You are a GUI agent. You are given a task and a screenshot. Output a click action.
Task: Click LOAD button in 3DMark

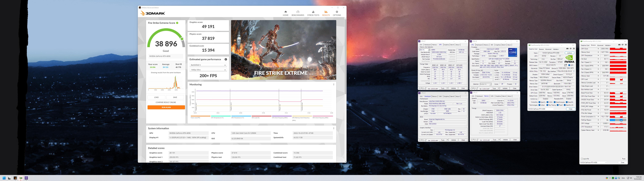(156, 97)
